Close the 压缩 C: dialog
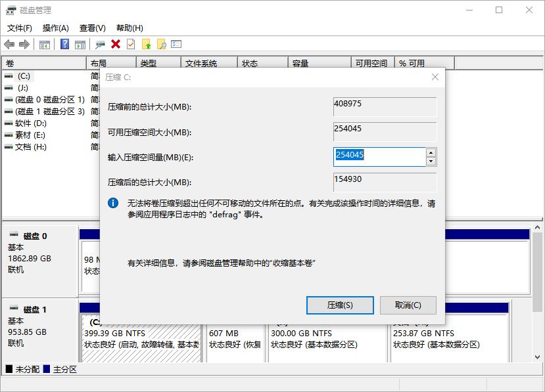545x392 pixels. click(435, 77)
